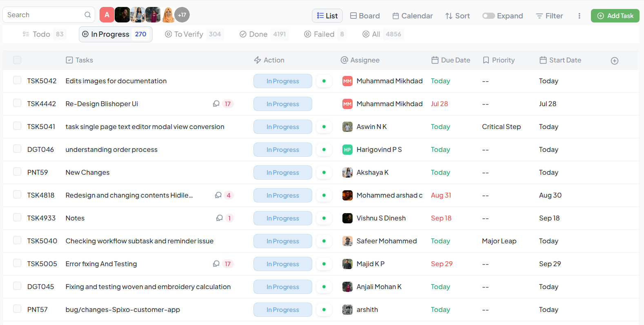Toggle the Expand switch

[x=489, y=16]
